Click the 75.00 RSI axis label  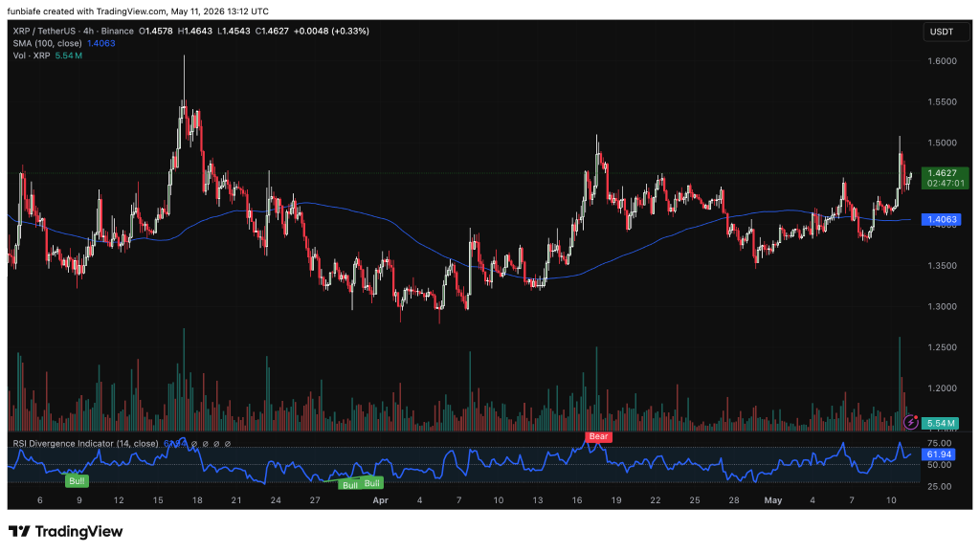[x=940, y=443]
